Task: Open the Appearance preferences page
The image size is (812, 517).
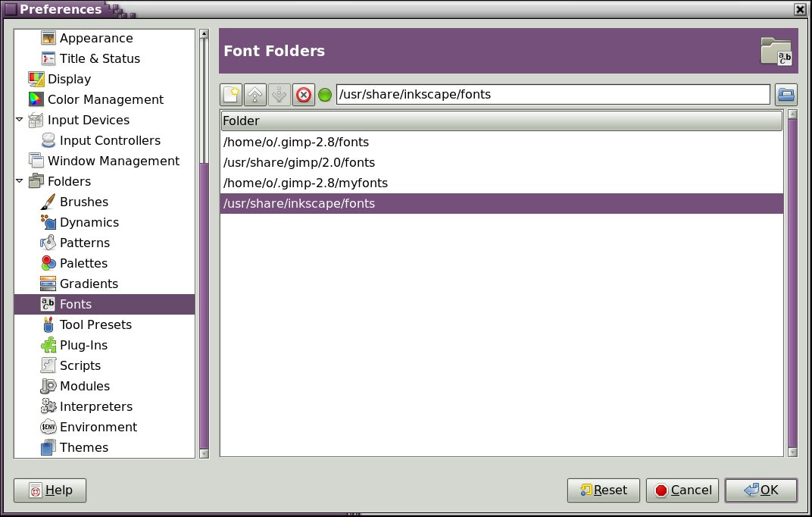Action: 96,38
